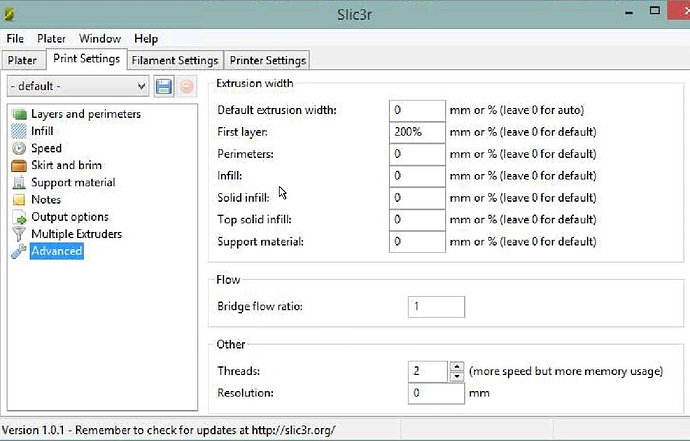
Task: Click '(more speed but more memory usage)' text
Action: (566, 371)
